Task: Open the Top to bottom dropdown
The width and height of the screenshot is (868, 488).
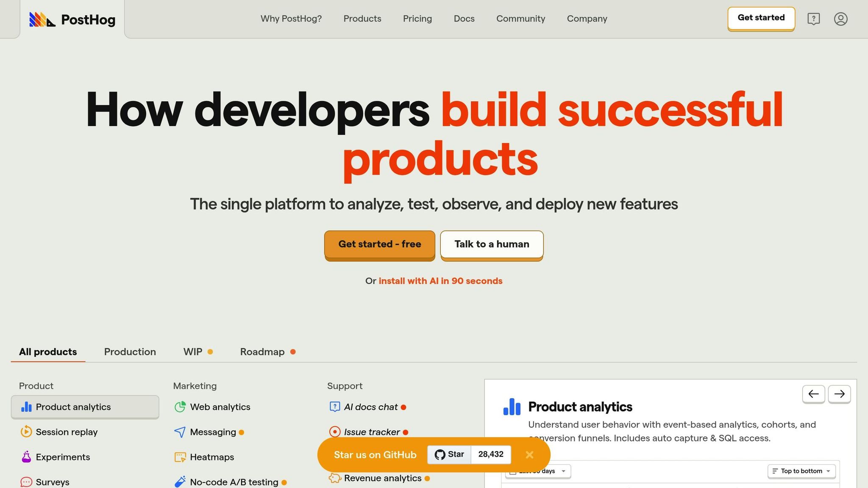Action: 801,471
